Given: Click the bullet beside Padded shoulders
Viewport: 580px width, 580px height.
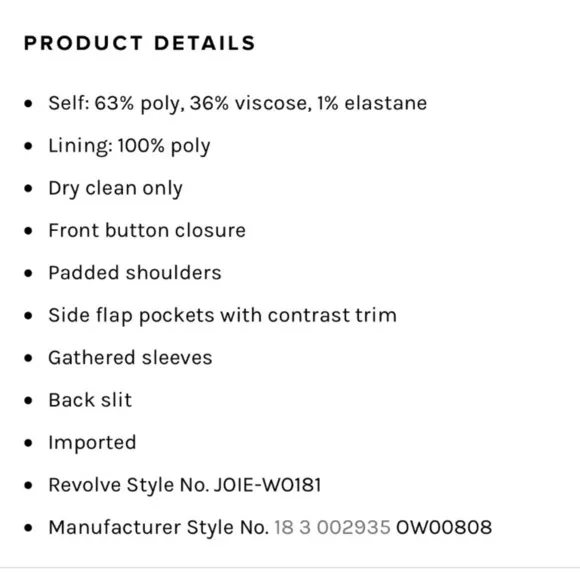Looking at the screenshot, I should pos(28,273).
